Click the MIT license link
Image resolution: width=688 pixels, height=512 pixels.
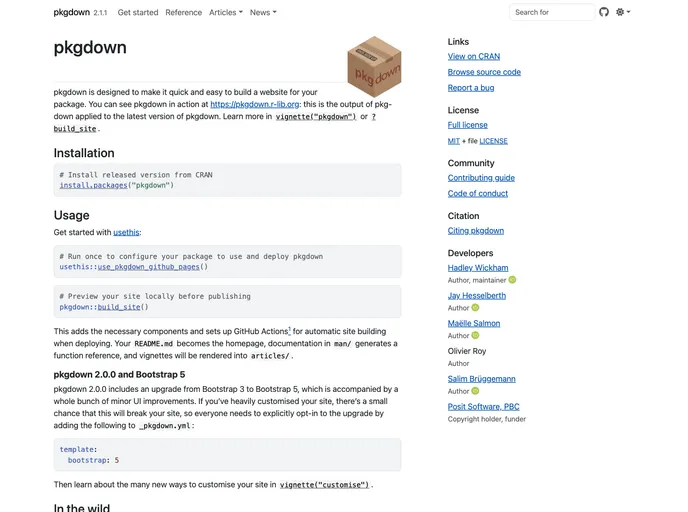pyautogui.click(x=454, y=141)
